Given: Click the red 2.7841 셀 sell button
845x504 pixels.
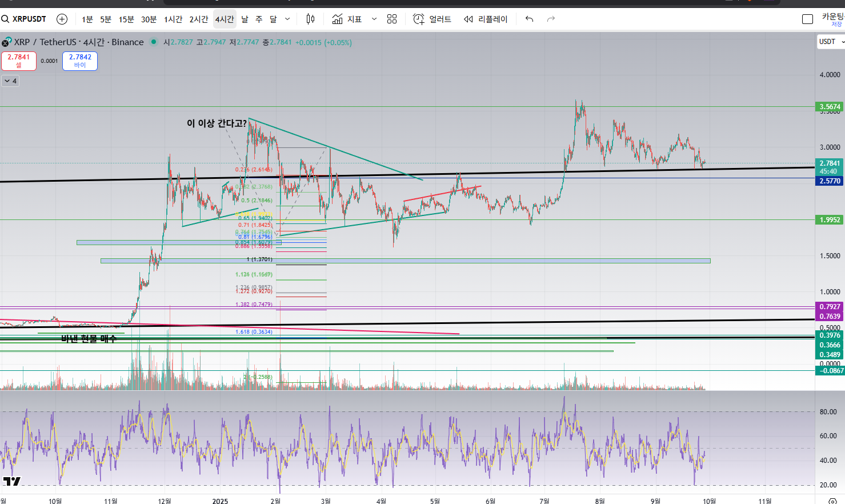Looking at the screenshot, I should pos(19,61).
